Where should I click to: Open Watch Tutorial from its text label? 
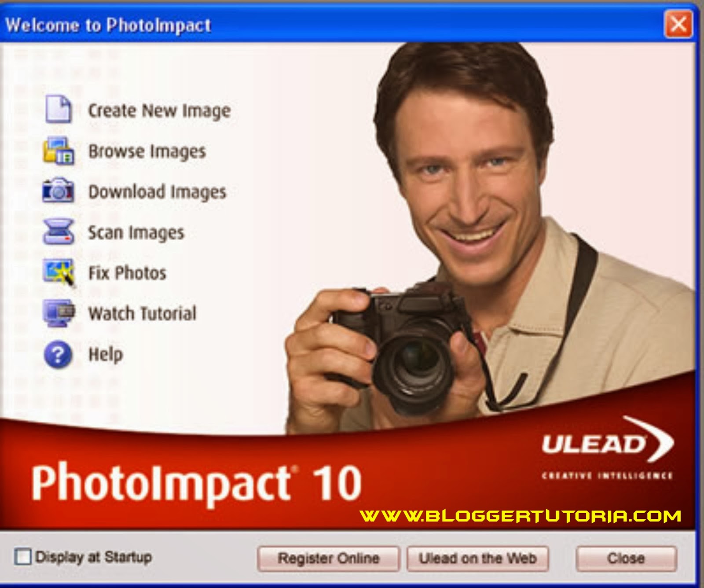point(143,312)
